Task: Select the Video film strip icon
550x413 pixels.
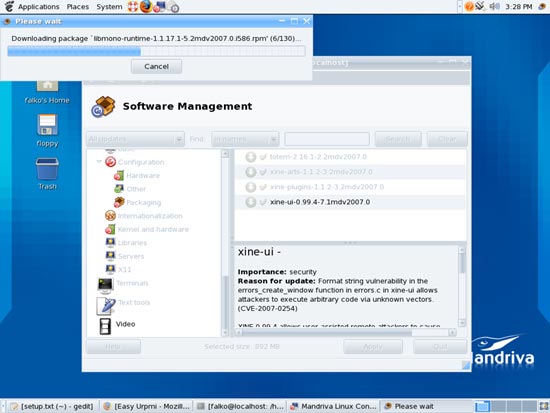Action: pos(105,326)
